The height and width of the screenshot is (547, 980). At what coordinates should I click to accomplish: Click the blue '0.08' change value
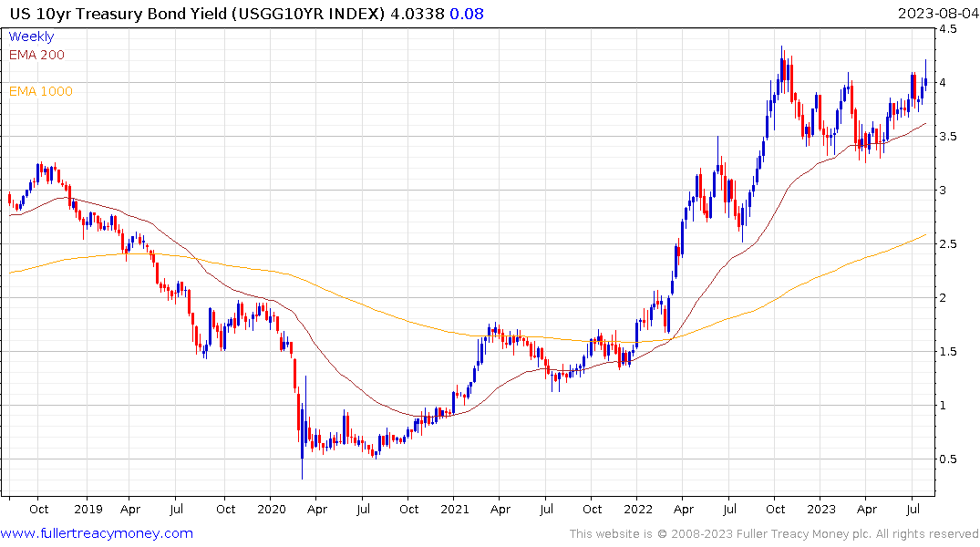[467, 14]
